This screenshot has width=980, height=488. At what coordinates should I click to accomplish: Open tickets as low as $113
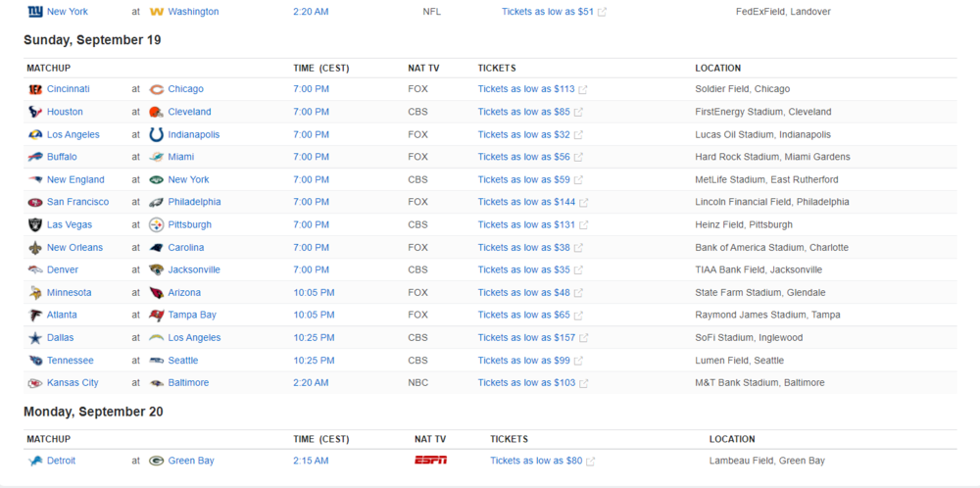click(525, 89)
